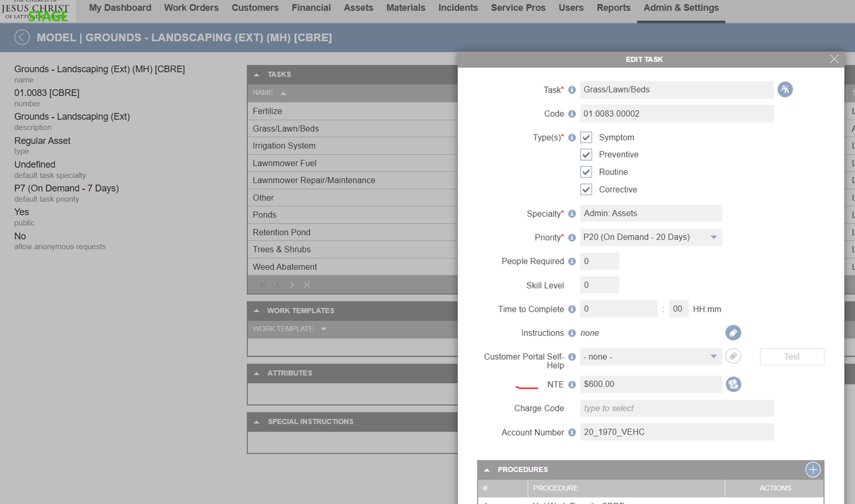Viewport: 855px width, 504px height.
Task: Click the back arrow beside Model title
Action: [x=22, y=37]
